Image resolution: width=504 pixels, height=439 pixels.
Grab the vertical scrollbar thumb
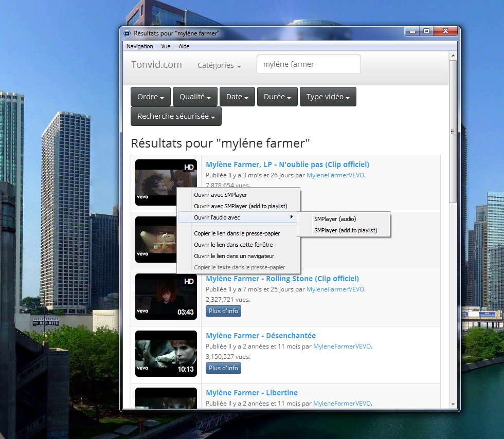(453, 132)
